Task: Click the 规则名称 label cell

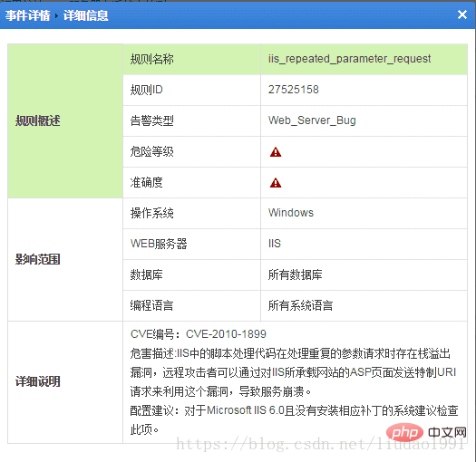Action: click(x=192, y=60)
